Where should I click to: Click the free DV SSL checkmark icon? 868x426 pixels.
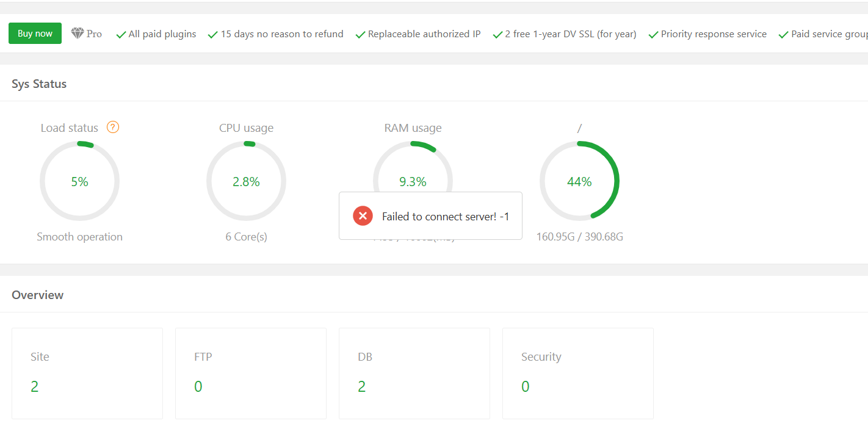[x=498, y=35]
